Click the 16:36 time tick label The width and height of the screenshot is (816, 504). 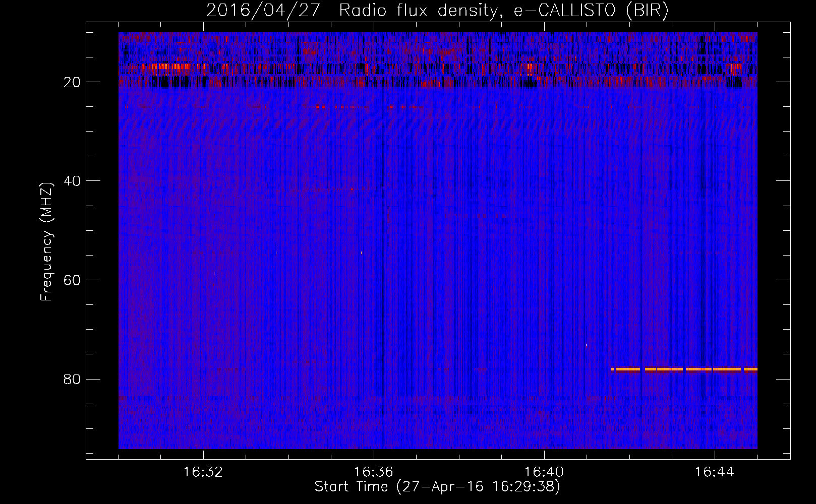coord(374,472)
